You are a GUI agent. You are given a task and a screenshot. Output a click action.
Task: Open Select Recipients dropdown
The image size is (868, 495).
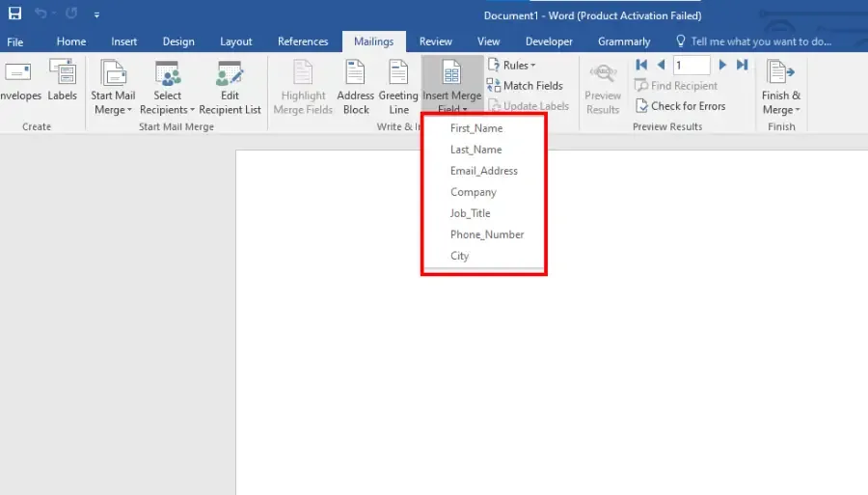click(167, 88)
